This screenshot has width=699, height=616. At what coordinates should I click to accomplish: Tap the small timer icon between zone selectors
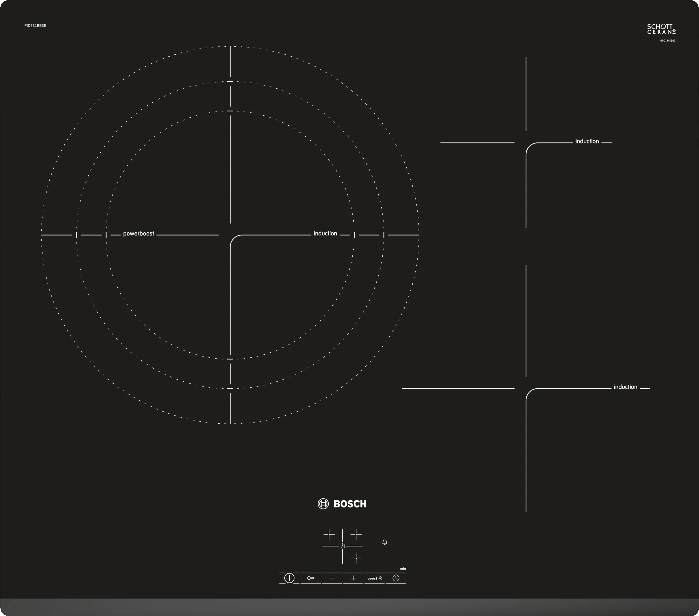click(343, 546)
